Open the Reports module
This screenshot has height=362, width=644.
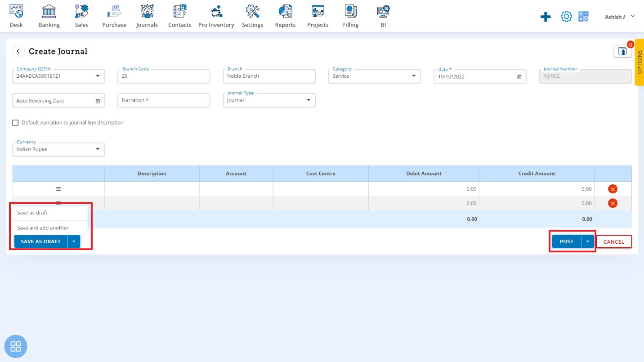click(x=285, y=16)
